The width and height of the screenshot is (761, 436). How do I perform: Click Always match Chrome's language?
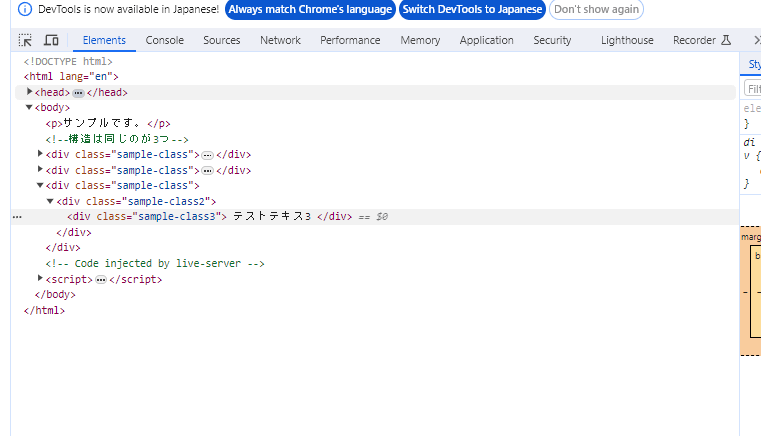pyautogui.click(x=310, y=9)
